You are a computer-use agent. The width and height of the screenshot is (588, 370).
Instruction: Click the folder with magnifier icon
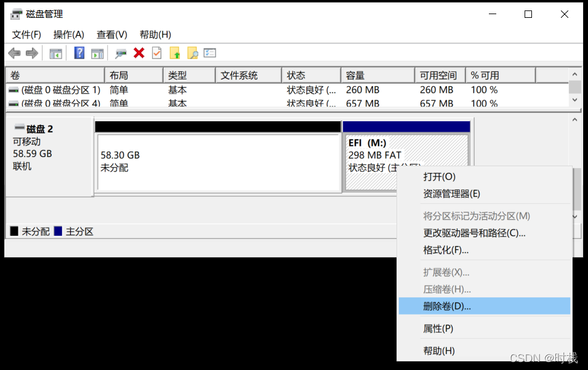192,53
